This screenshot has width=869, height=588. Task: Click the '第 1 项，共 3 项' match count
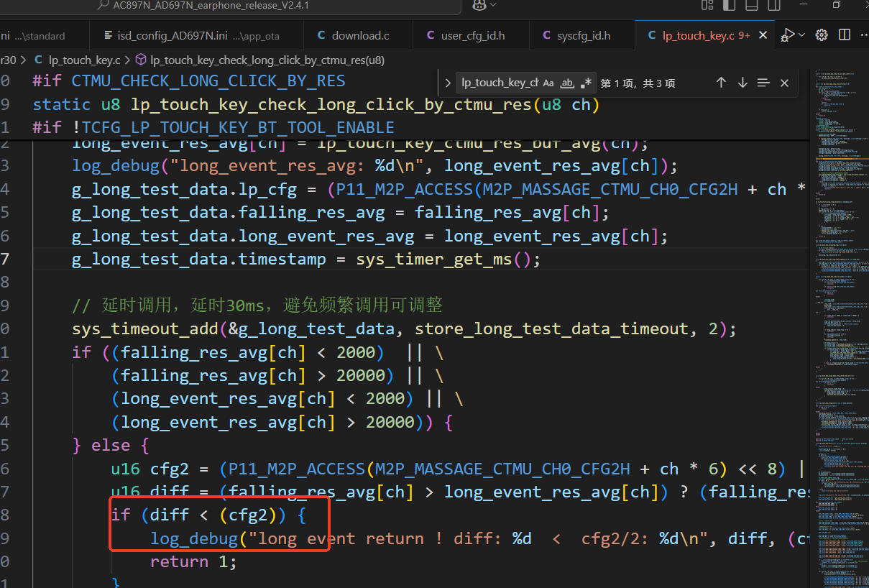coord(638,83)
